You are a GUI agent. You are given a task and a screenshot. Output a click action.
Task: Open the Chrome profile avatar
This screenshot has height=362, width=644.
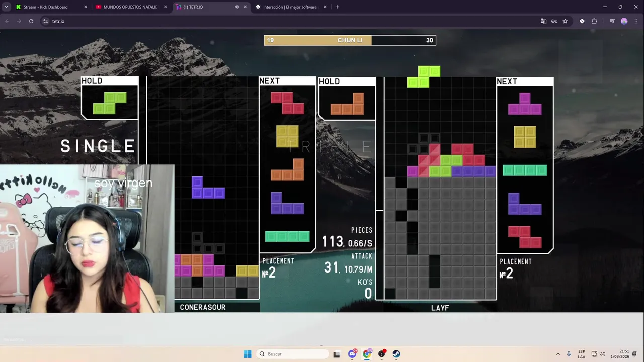point(624,21)
